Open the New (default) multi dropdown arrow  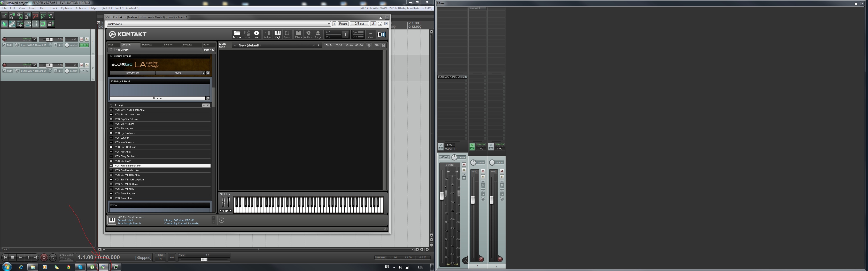point(235,45)
